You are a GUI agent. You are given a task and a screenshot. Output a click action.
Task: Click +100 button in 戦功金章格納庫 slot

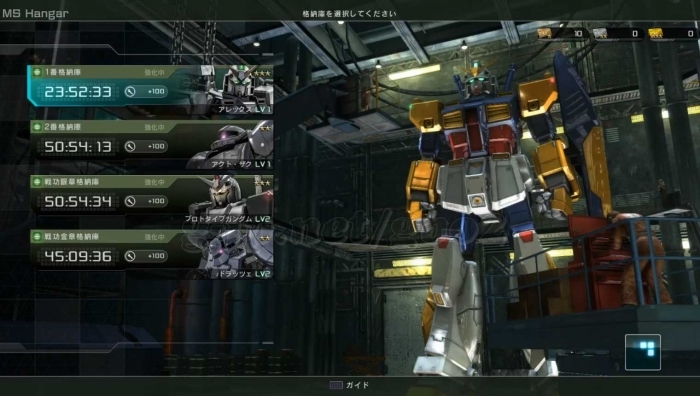click(156, 256)
